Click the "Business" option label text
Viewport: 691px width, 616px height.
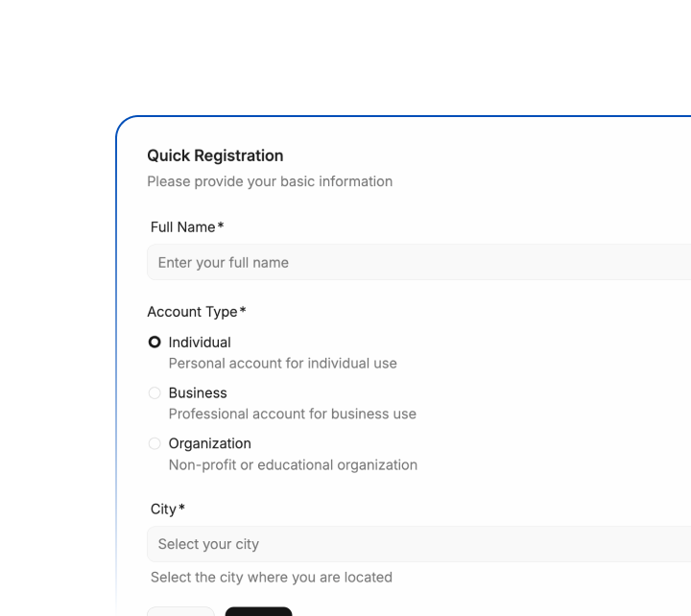pyautogui.click(x=198, y=393)
